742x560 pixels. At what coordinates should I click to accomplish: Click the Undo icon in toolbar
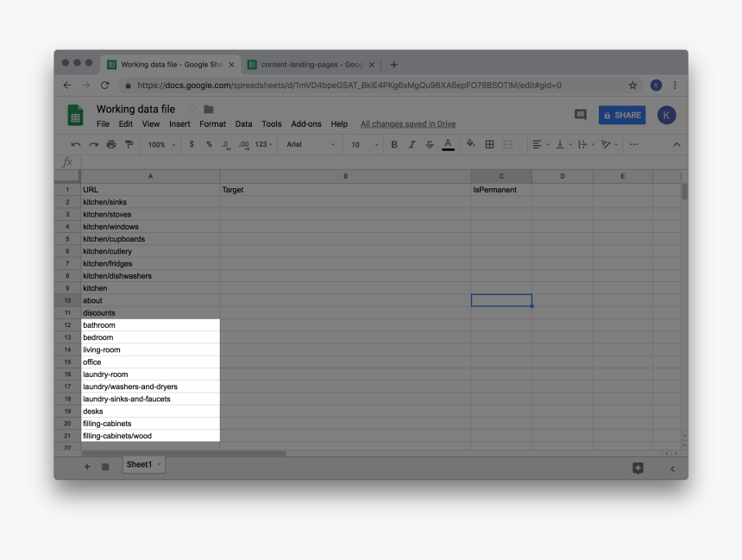tap(76, 144)
